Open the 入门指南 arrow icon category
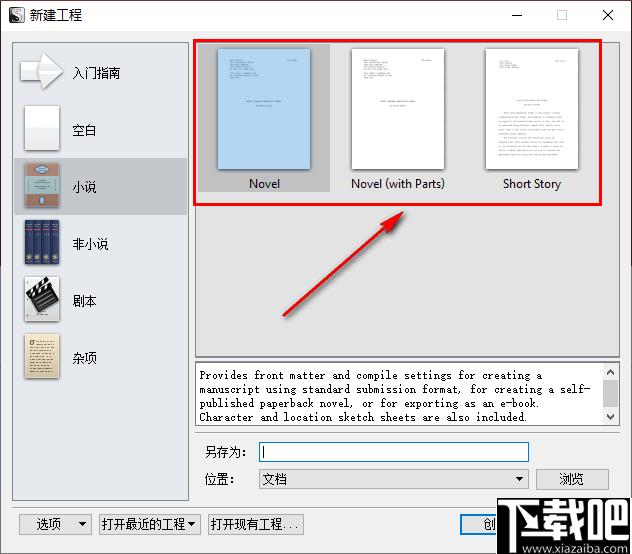 [42, 71]
